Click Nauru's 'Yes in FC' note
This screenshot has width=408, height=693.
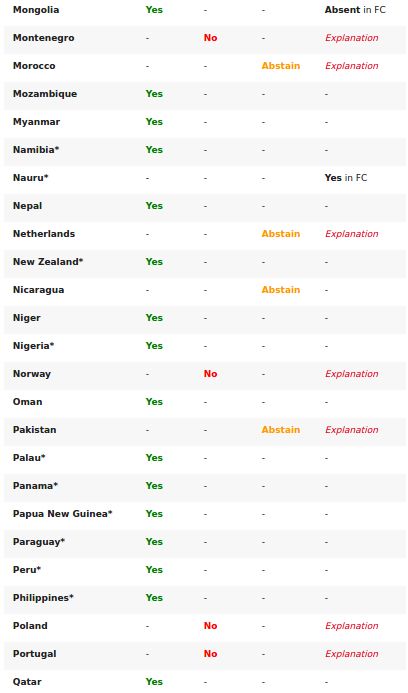point(346,178)
